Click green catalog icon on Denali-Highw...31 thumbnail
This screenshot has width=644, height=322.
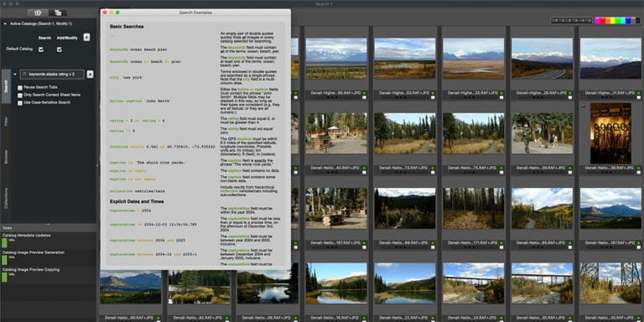click(x=638, y=93)
